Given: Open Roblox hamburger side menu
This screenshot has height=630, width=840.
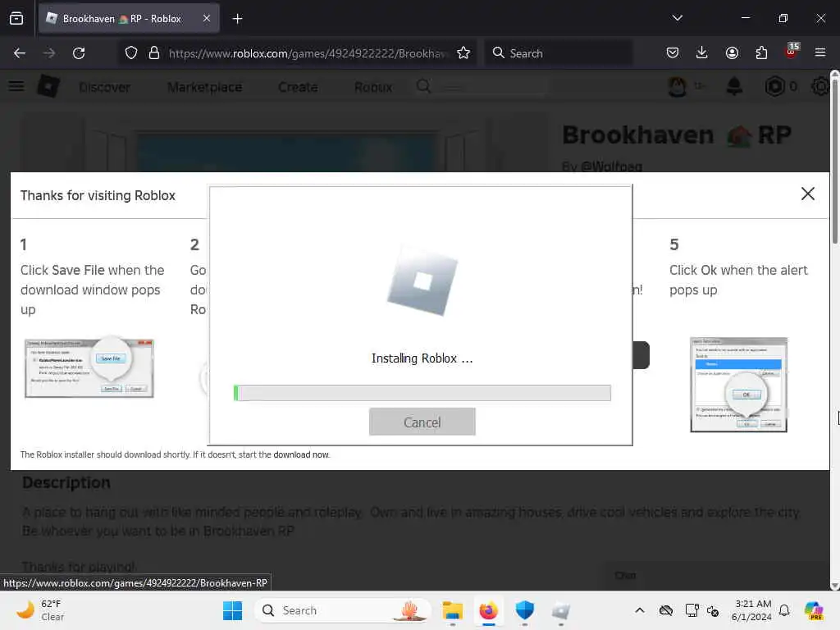Looking at the screenshot, I should [x=16, y=86].
